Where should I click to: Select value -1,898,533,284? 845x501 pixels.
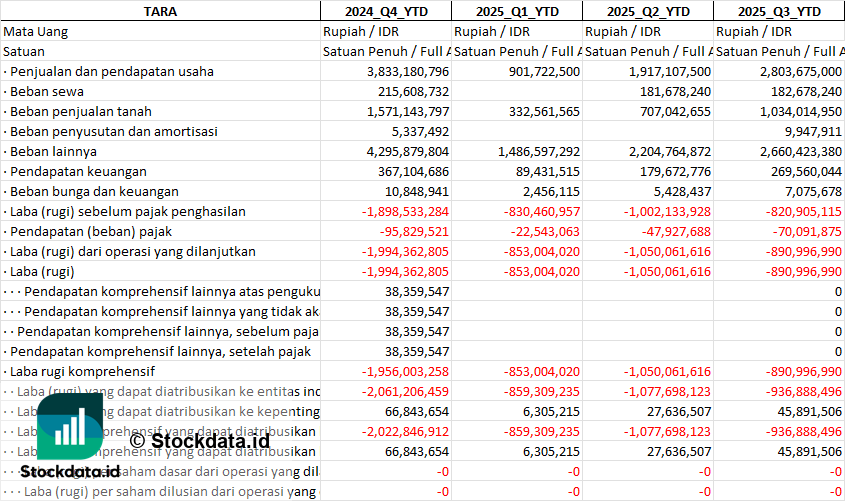[x=405, y=211]
